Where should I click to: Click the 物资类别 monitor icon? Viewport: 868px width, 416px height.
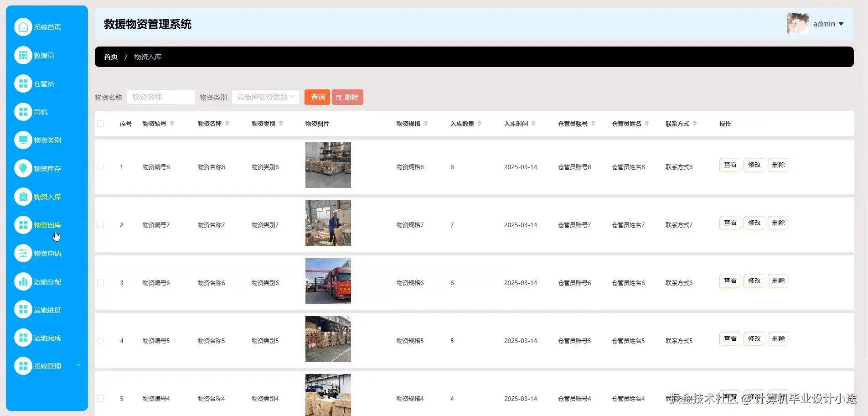(x=23, y=140)
